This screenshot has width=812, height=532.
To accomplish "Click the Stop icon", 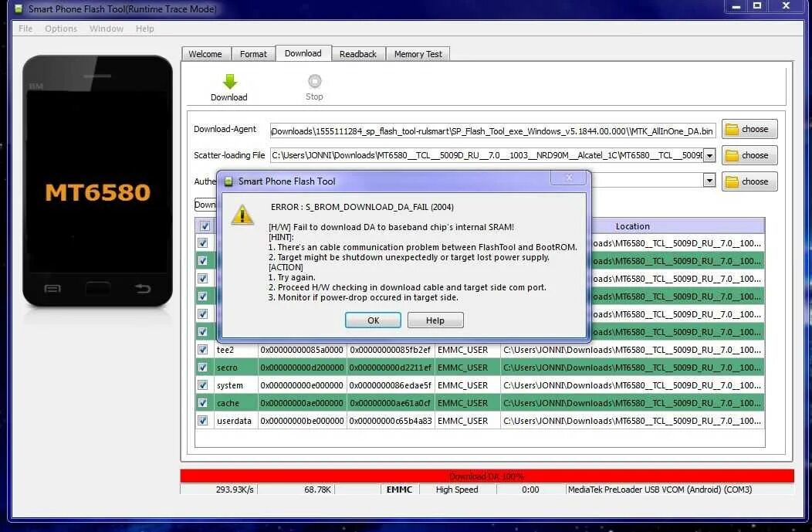I will click(x=314, y=81).
